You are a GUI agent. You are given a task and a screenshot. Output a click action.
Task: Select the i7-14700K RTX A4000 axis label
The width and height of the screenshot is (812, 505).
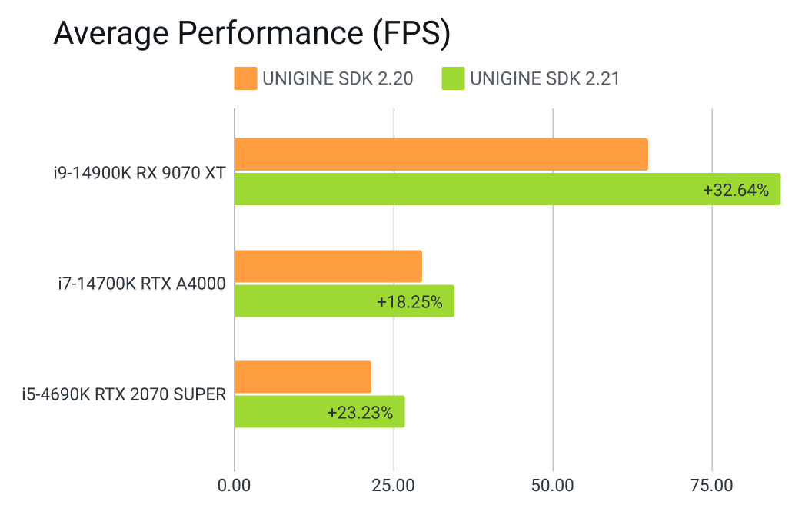pos(141,284)
